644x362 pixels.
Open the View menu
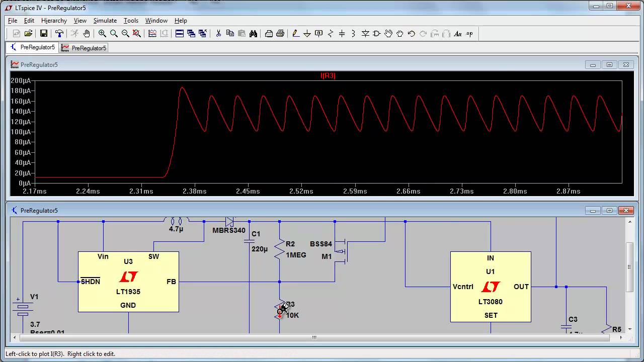(80, 21)
